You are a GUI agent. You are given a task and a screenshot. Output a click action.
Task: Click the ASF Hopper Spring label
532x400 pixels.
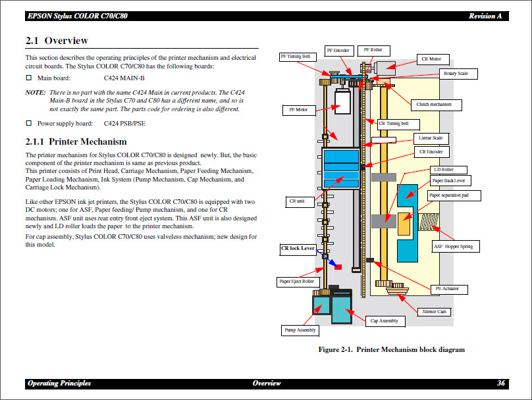coord(456,246)
